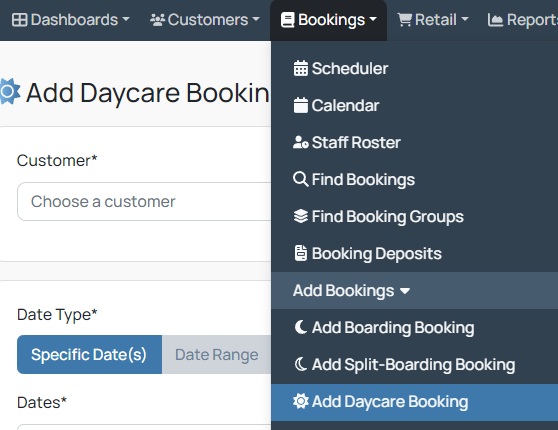
Task: Click the Retail shopping cart icon
Action: point(405,20)
